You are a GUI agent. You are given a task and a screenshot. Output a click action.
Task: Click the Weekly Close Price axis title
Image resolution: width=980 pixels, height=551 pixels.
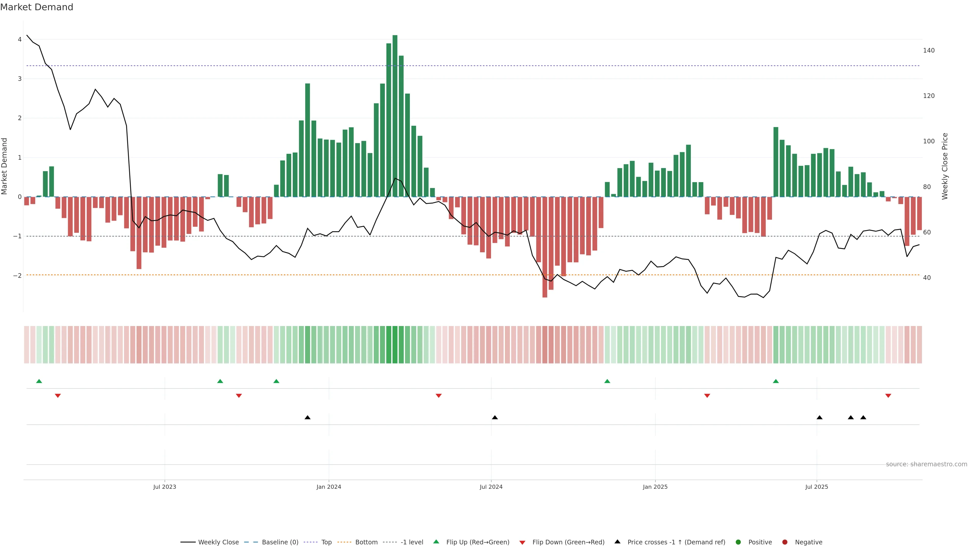tap(945, 166)
